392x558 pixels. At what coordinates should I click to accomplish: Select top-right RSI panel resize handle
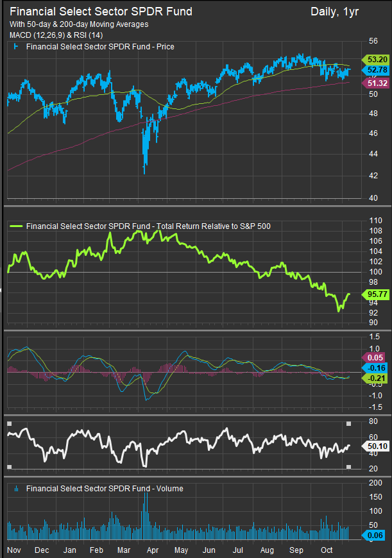(348, 424)
